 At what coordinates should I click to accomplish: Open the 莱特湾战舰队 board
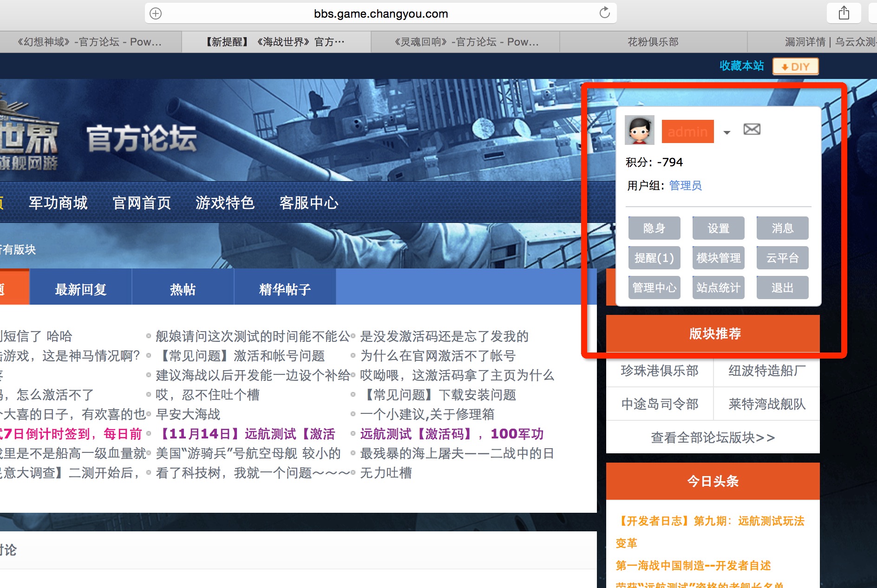click(767, 404)
